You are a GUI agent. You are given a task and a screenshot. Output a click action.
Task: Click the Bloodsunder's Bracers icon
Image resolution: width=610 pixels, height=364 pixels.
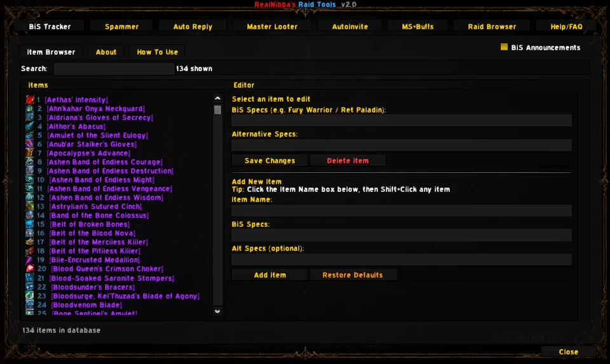(x=30, y=286)
